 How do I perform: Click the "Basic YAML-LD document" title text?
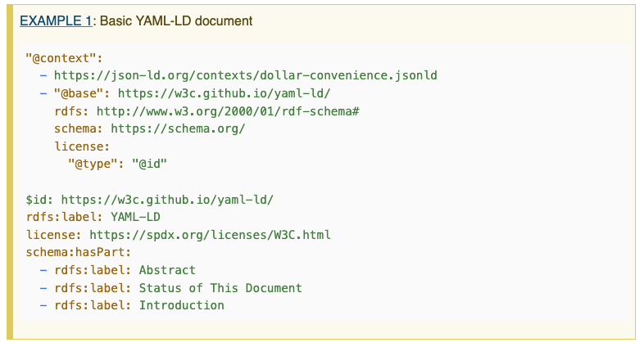pyautogui.click(x=176, y=20)
